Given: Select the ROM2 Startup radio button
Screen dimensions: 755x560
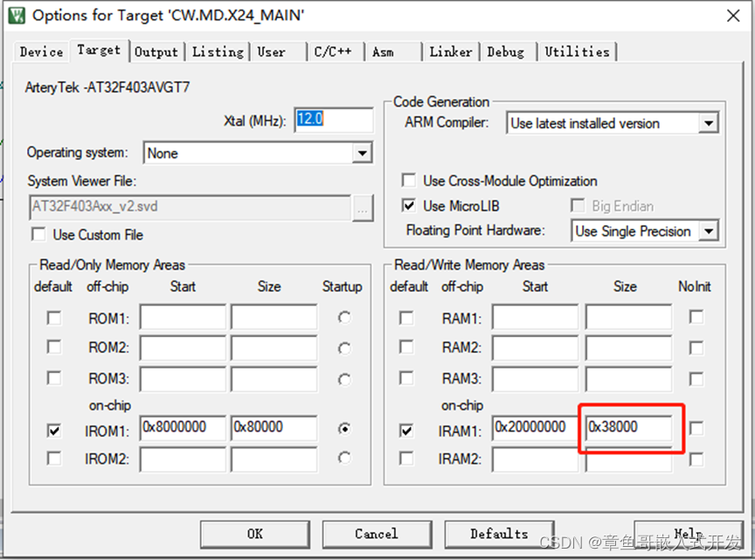Looking at the screenshot, I should tap(344, 348).
